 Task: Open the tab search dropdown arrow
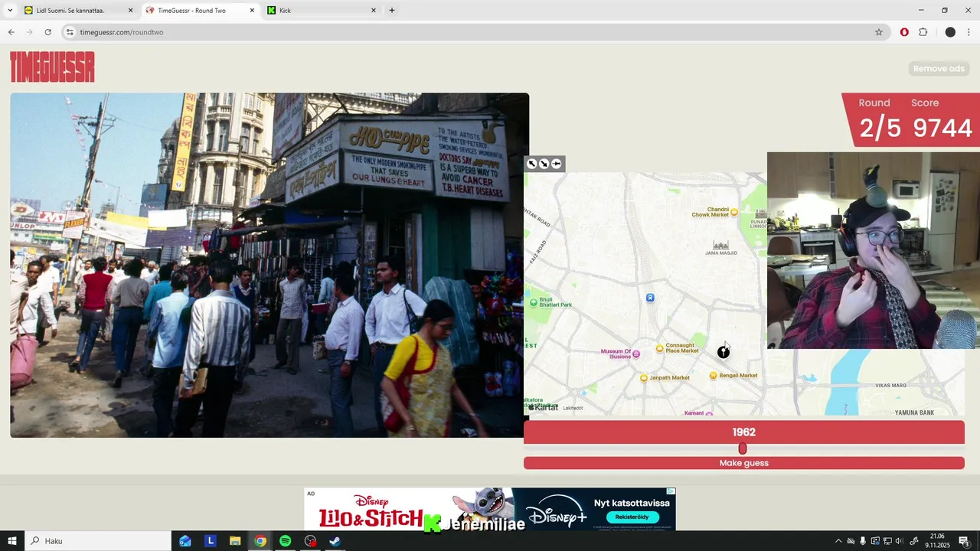tap(10, 11)
